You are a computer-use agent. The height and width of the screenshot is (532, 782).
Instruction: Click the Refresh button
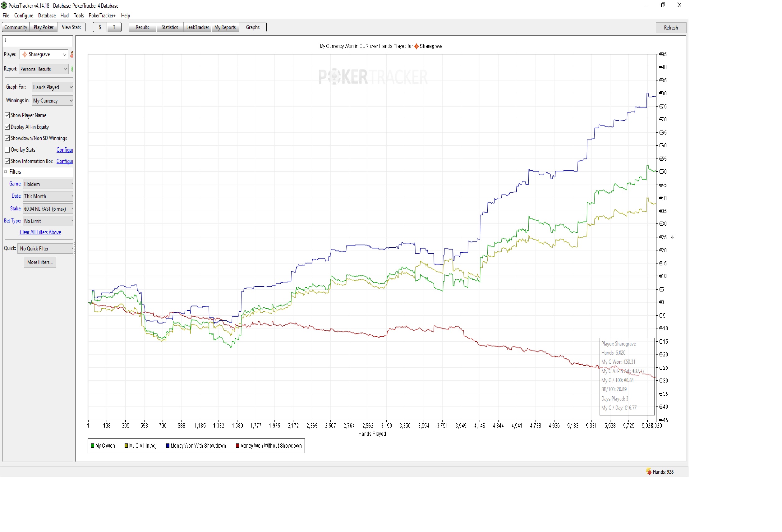pyautogui.click(x=671, y=28)
